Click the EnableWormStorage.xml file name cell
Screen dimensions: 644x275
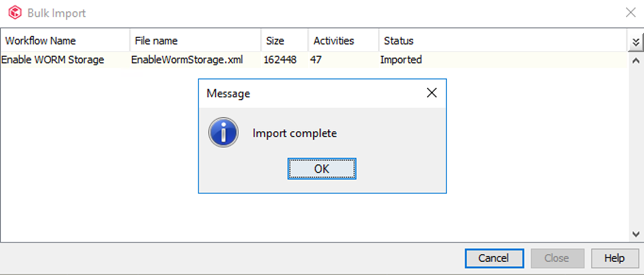click(x=187, y=60)
